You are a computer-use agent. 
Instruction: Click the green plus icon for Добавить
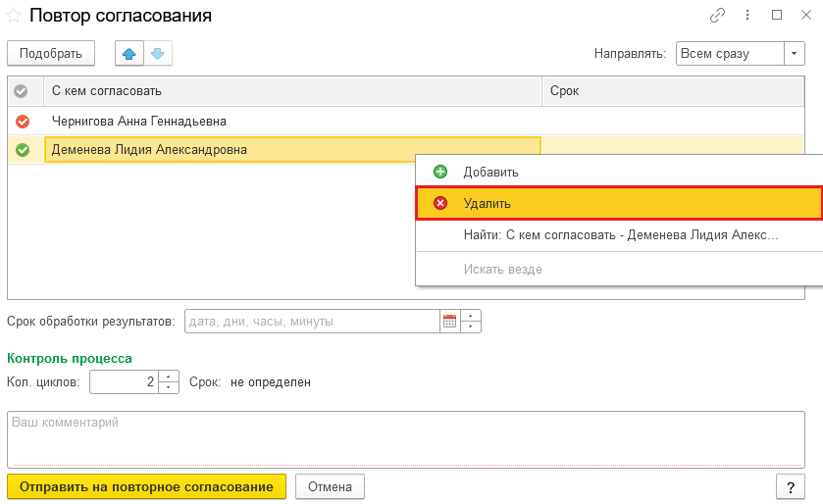pyautogui.click(x=440, y=172)
